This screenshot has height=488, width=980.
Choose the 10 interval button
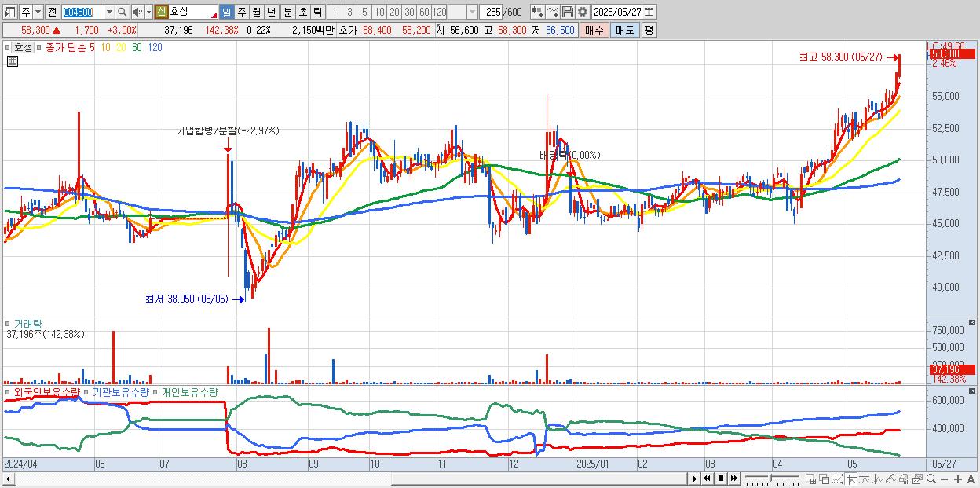(x=379, y=12)
